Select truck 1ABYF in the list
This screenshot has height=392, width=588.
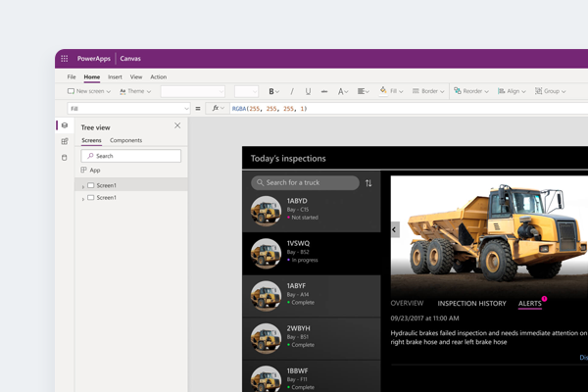(312, 296)
